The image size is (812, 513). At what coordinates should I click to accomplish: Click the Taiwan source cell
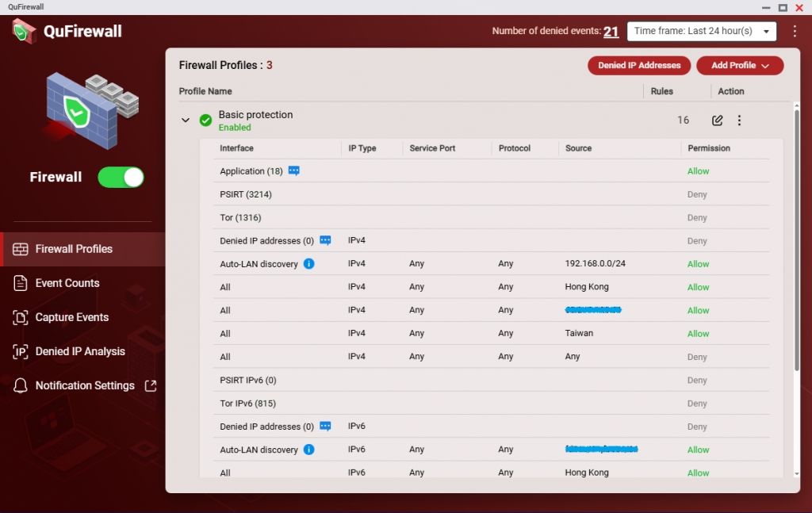[579, 333]
